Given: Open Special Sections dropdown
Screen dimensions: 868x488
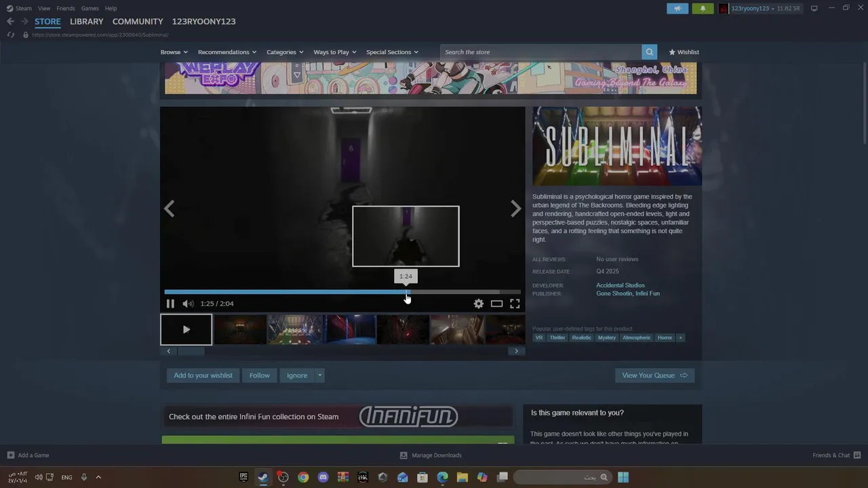Looking at the screenshot, I should tap(392, 52).
